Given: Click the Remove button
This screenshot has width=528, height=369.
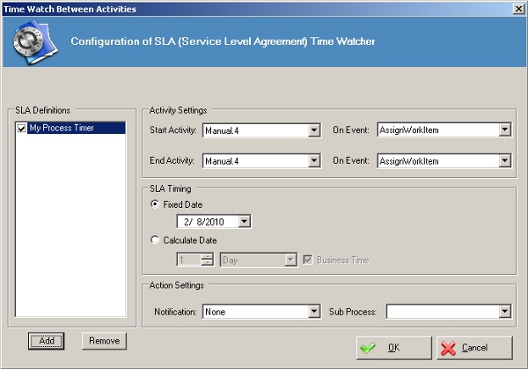Looking at the screenshot, I should point(104,341).
